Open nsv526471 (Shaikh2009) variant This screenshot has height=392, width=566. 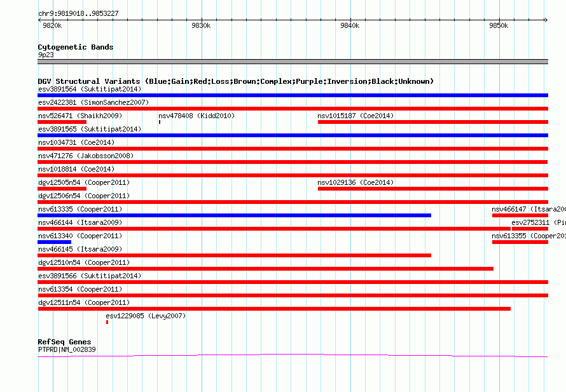pyautogui.click(x=80, y=116)
